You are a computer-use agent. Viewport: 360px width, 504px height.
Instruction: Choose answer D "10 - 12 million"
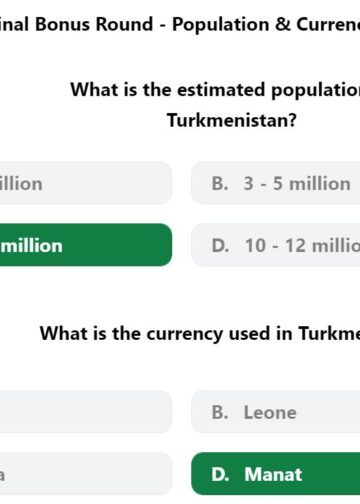tap(275, 245)
